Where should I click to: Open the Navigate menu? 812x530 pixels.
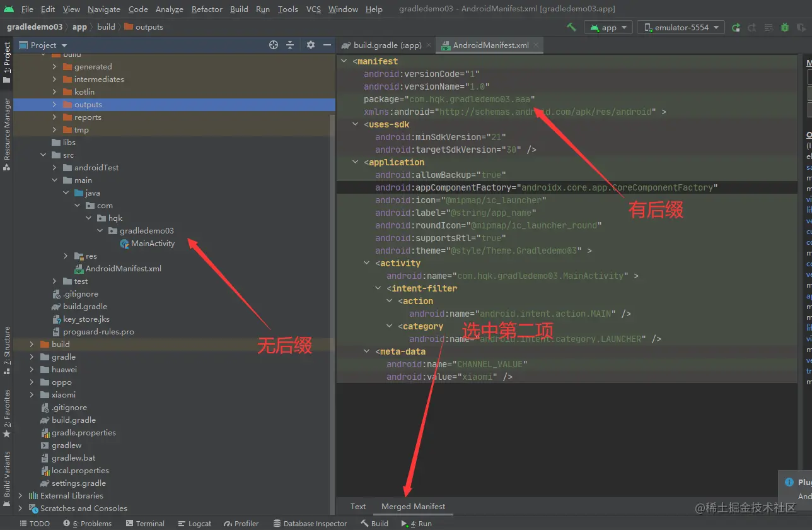[x=104, y=9]
